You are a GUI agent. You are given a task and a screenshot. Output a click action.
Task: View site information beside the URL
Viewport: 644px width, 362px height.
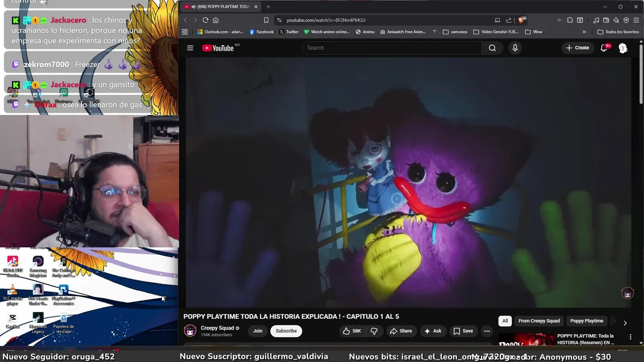[279, 20]
